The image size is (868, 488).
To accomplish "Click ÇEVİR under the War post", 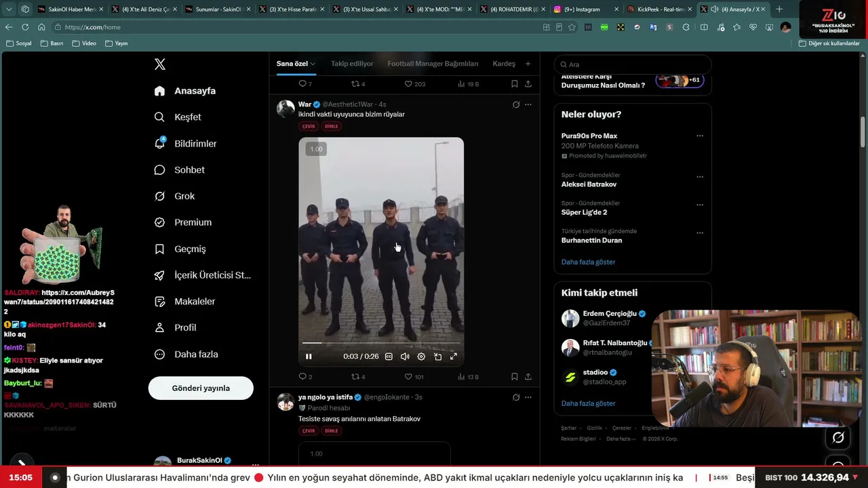I will pyautogui.click(x=309, y=126).
